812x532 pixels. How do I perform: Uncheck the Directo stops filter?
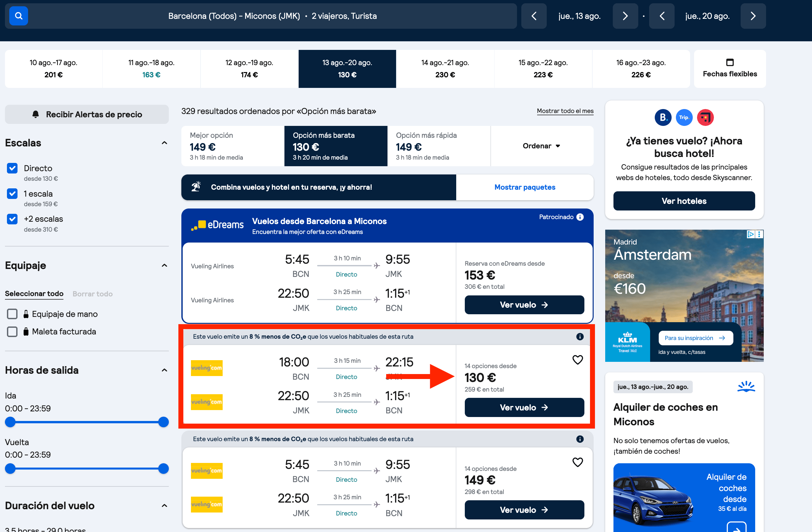[x=12, y=168]
